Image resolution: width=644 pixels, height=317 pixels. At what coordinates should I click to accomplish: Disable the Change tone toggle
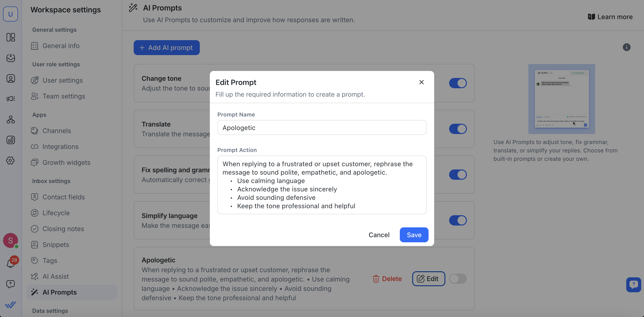coord(458,83)
